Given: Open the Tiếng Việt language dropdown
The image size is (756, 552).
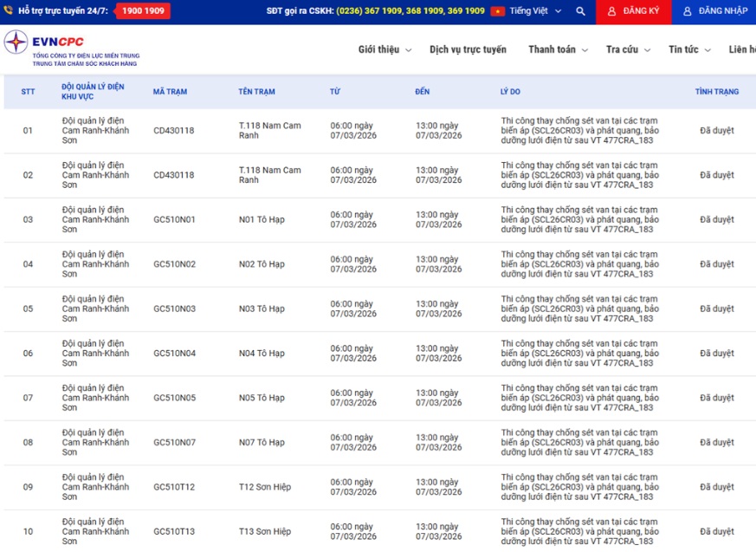Looking at the screenshot, I should 535,11.
